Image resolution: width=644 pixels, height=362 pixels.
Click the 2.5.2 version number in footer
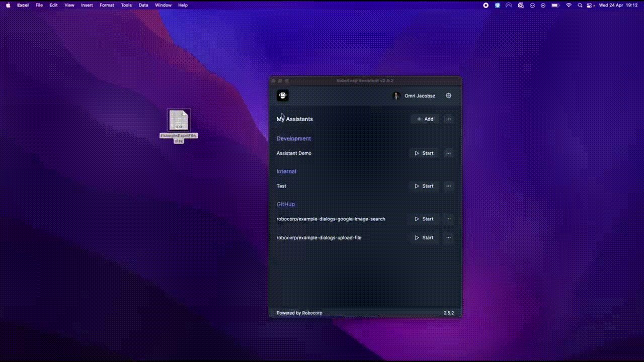(449, 313)
